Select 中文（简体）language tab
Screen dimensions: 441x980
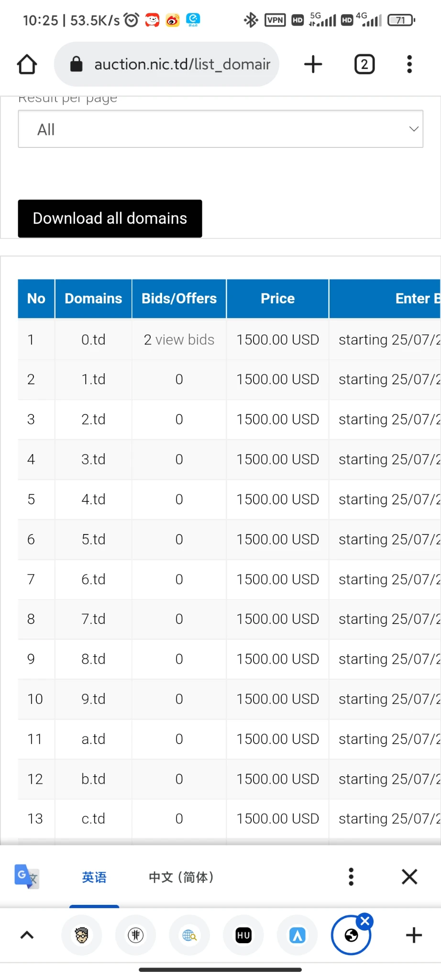pos(181,877)
